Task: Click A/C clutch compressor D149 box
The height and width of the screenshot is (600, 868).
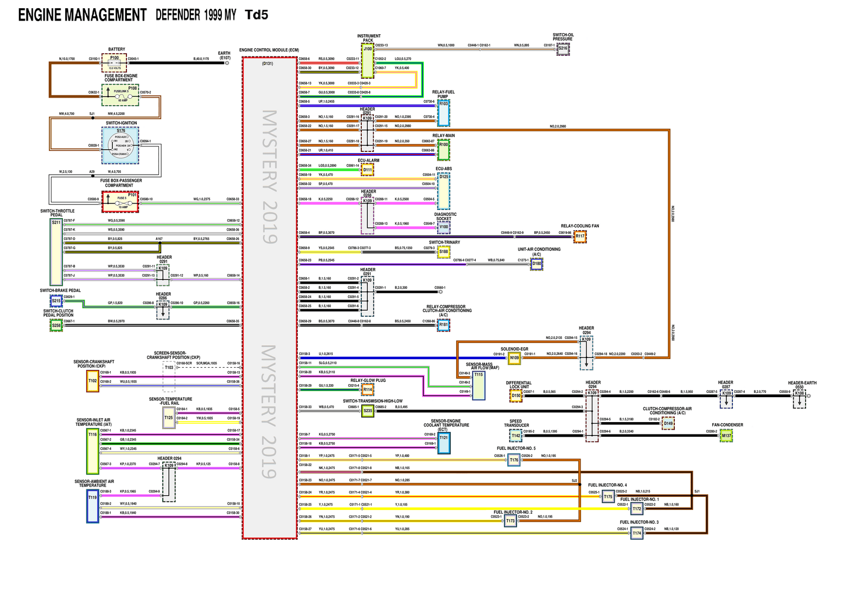Action: click(668, 423)
